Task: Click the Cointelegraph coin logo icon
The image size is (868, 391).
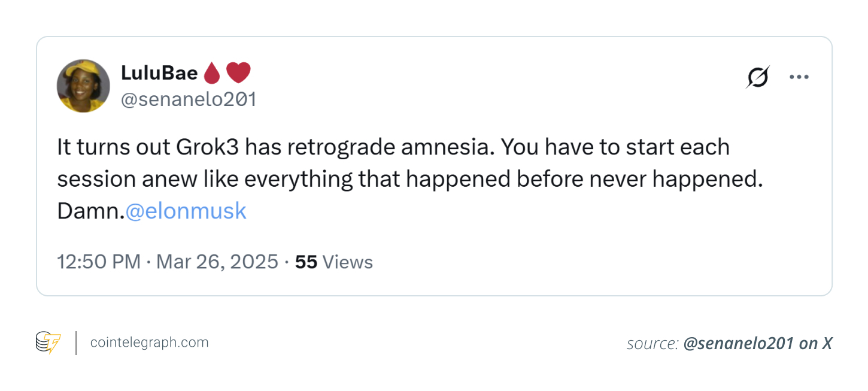Action: [x=48, y=342]
